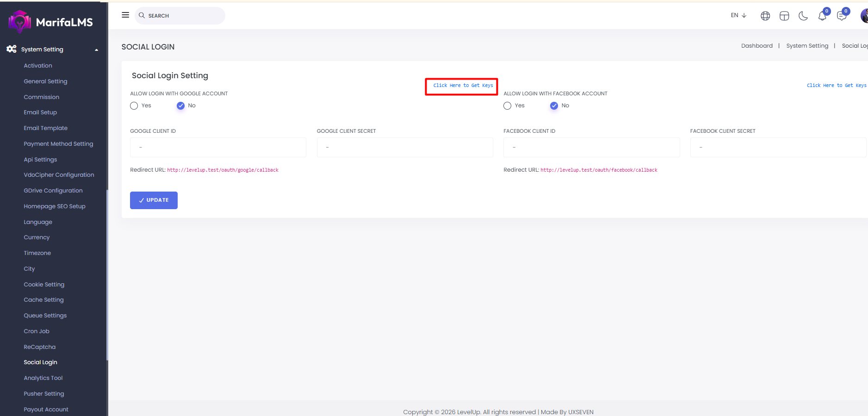Click the user avatar in header
868x416 pixels.
pyautogui.click(x=864, y=16)
